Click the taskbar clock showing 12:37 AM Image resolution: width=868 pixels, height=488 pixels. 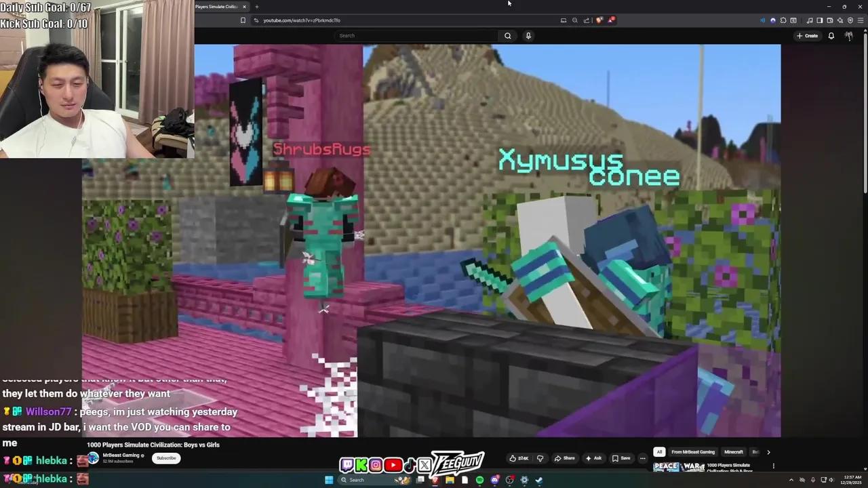click(852, 480)
